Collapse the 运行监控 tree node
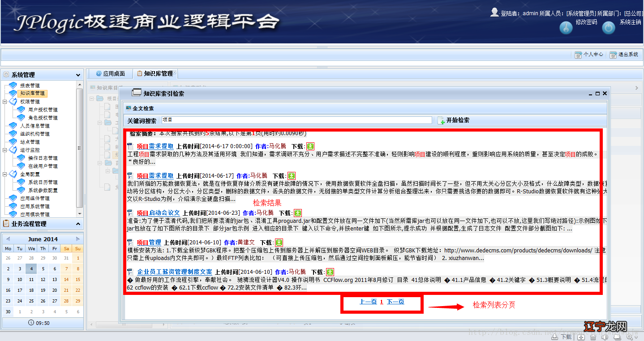Viewport: 644px width, 341px height. tap(4, 150)
